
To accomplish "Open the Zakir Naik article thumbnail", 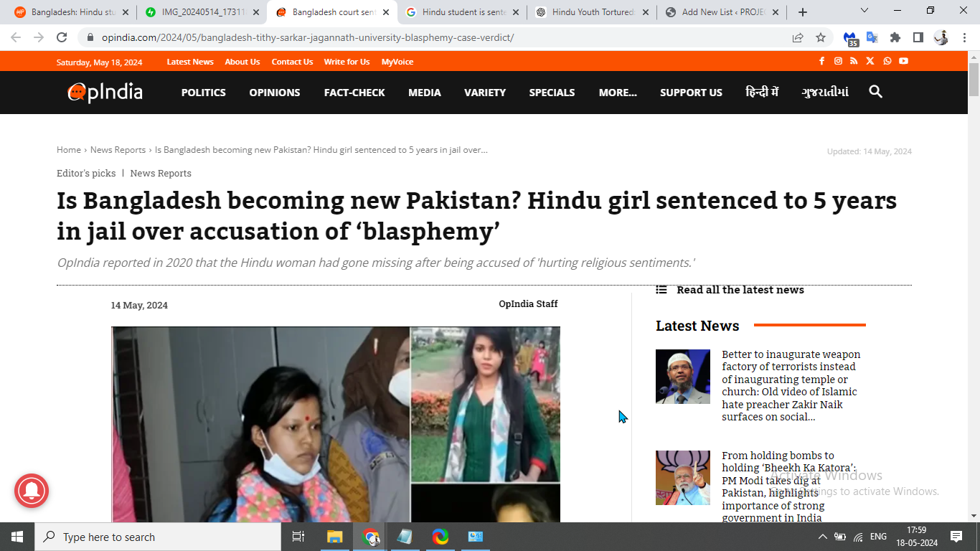I will (x=682, y=377).
